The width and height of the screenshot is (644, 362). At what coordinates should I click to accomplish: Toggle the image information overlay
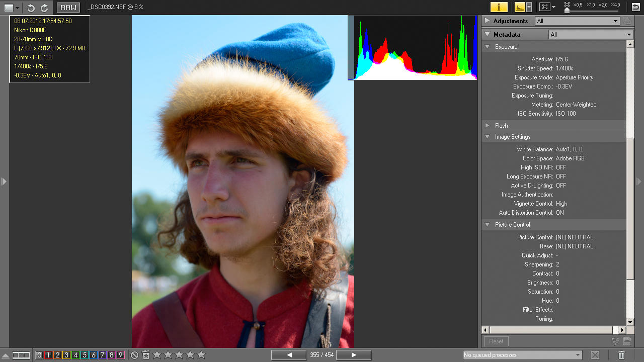[x=499, y=7]
